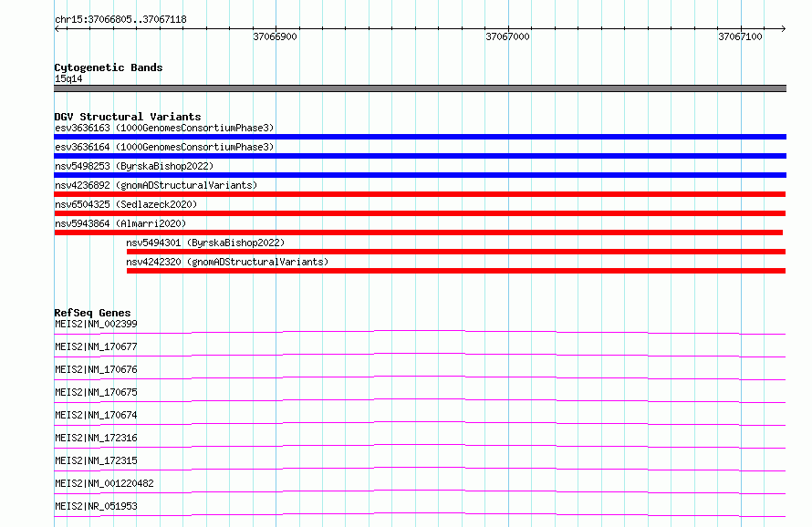
Task: Click the 37066900 ruler coordinate
Action: click(275, 36)
